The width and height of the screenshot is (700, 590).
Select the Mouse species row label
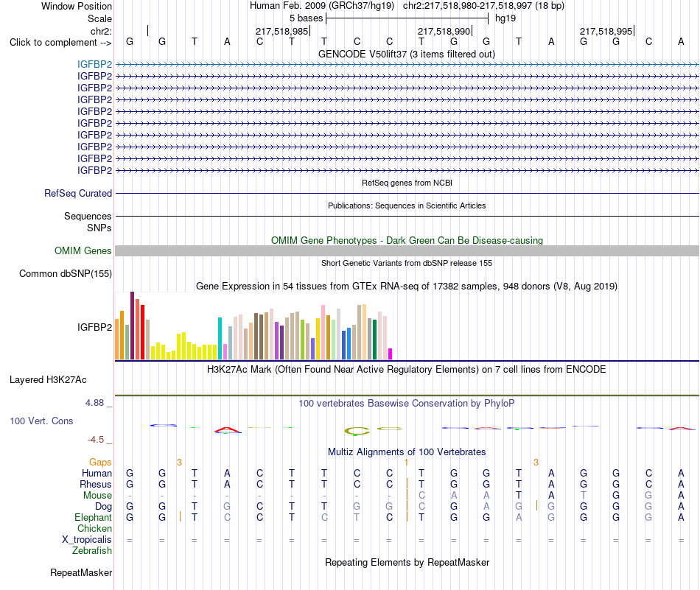pos(97,496)
